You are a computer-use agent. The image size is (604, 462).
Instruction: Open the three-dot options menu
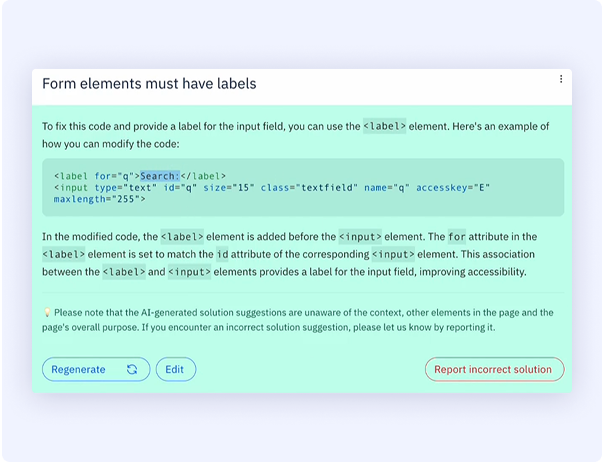[x=561, y=80]
